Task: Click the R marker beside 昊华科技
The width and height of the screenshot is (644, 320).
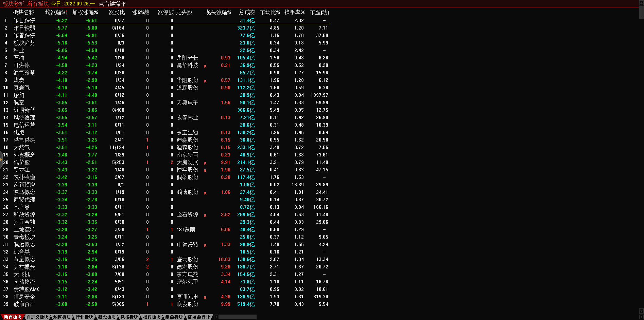Action: pyautogui.click(x=205, y=66)
